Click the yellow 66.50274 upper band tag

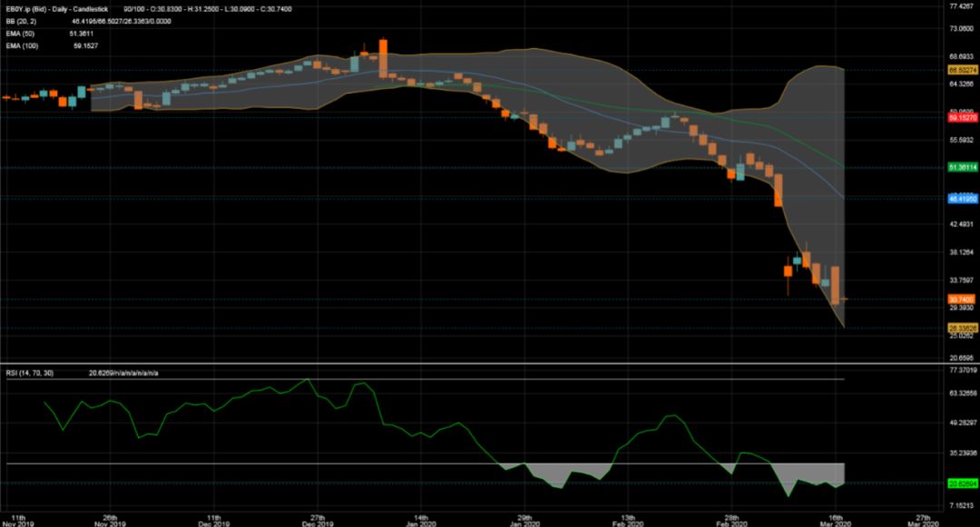[962, 69]
